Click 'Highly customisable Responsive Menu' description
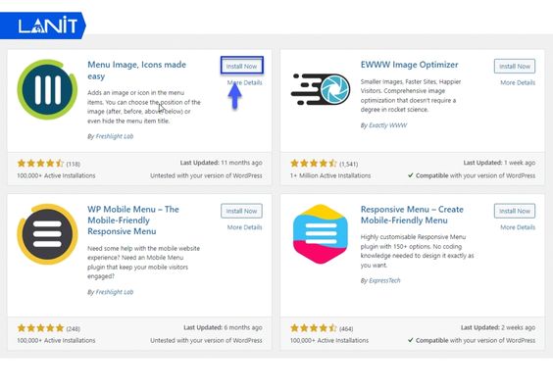 (418, 251)
